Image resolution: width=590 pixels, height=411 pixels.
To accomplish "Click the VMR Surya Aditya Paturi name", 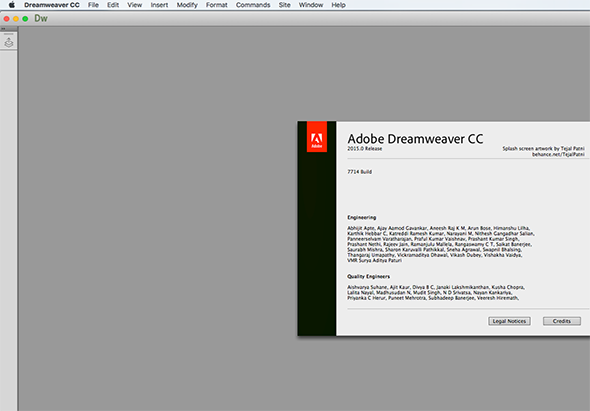I will tap(374, 260).
